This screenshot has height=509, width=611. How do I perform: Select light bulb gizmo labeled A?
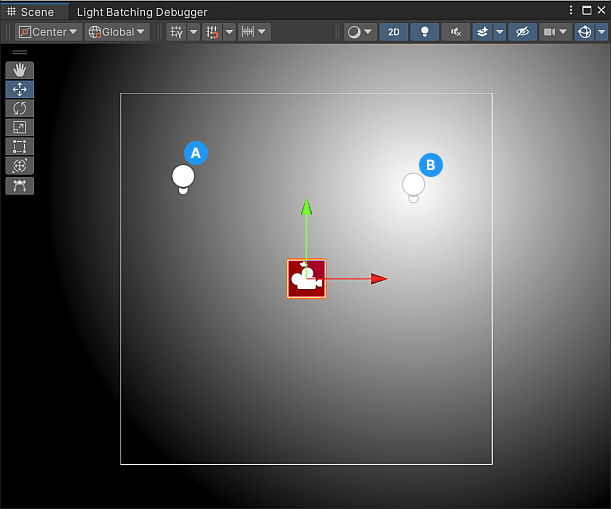(x=183, y=179)
